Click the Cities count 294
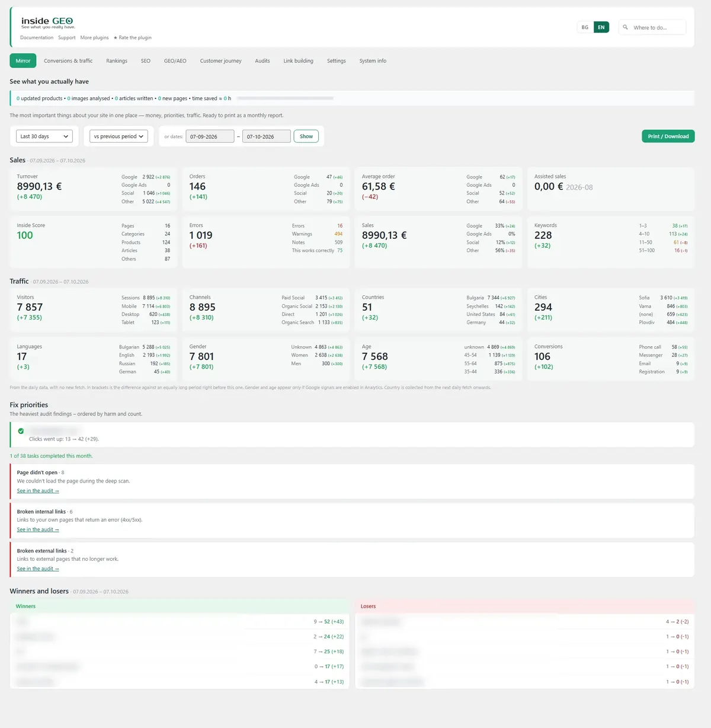The width and height of the screenshot is (711, 728). (543, 307)
